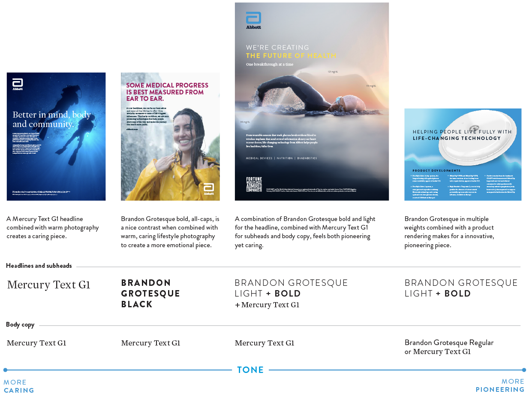The height and width of the screenshot is (409, 532).
Task: Click the large Mercury Text G1 headline sample
Action: pos(48,285)
